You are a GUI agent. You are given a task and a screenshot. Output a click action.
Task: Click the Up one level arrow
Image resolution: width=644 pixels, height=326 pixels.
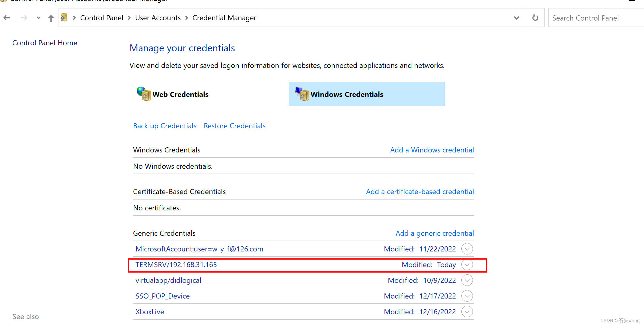click(x=51, y=18)
